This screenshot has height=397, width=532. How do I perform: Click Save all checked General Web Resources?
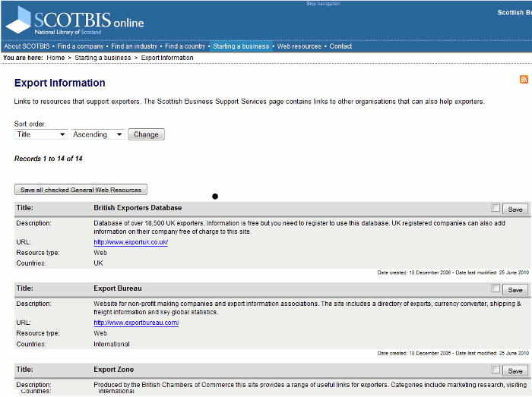pos(81,190)
